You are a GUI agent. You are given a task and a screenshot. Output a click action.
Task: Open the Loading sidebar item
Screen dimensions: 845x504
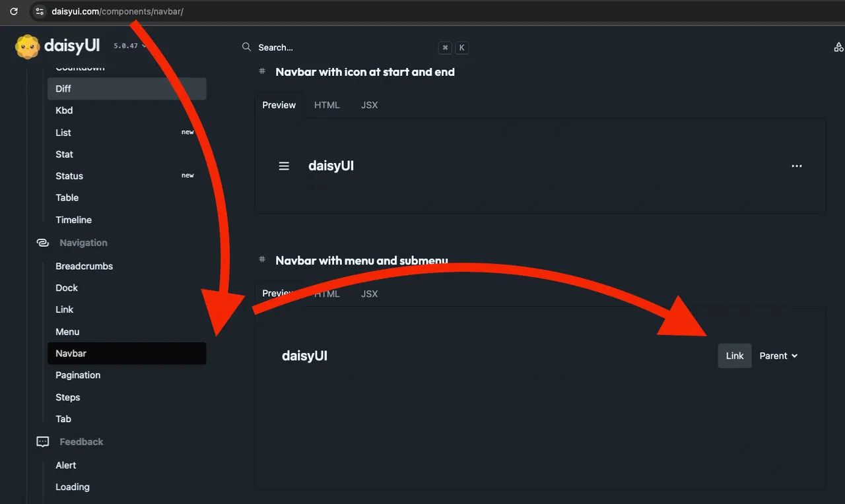point(127,487)
